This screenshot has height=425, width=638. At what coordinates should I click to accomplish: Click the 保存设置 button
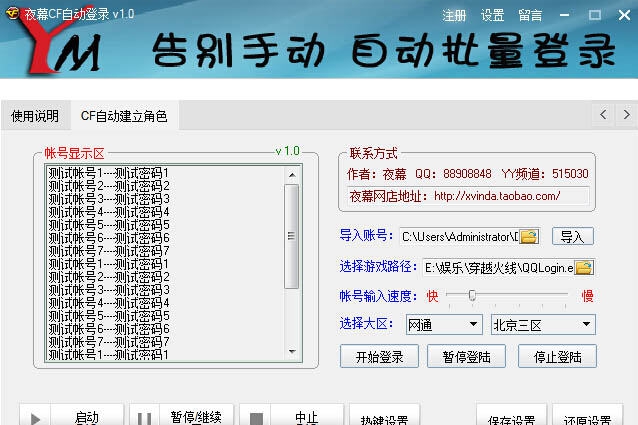(x=511, y=417)
